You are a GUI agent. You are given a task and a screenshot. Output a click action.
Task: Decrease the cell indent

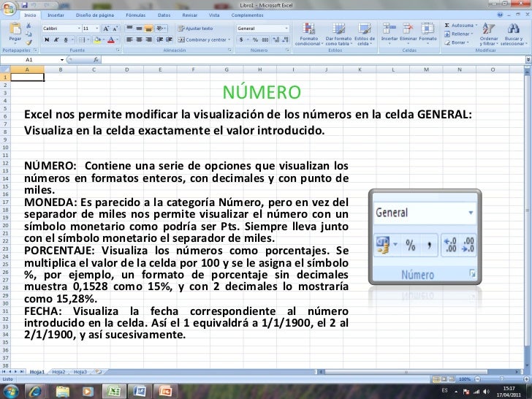pyautogui.click(x=160, y=39)
